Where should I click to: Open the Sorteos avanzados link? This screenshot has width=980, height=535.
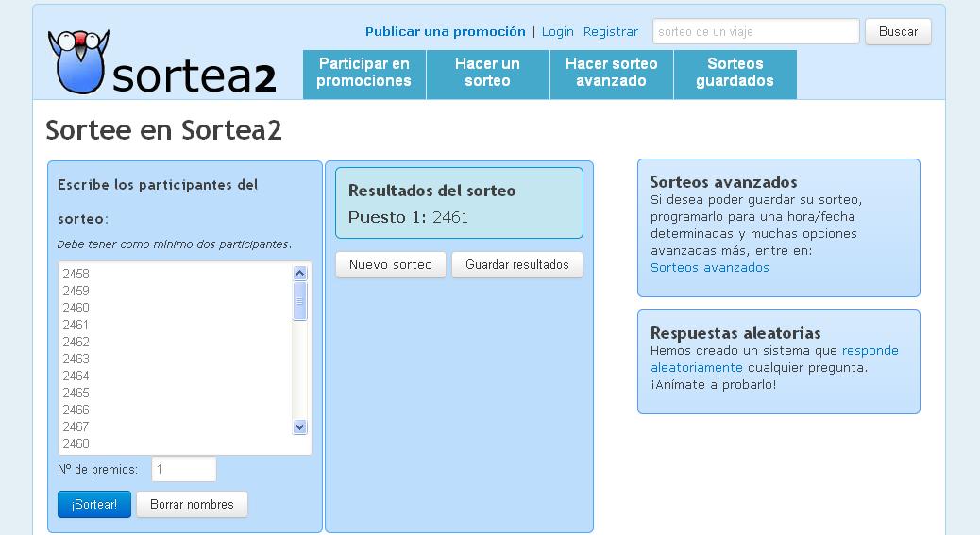(709, 267)
